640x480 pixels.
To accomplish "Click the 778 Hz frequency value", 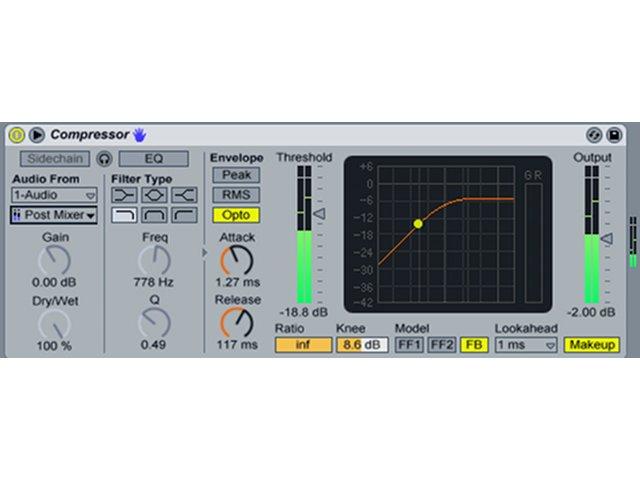I will tap(153, 282).
